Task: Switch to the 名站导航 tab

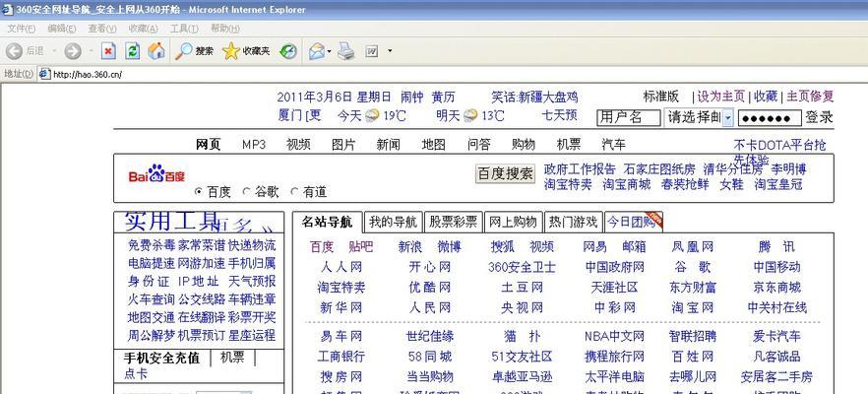Action: tap(327, 223)
